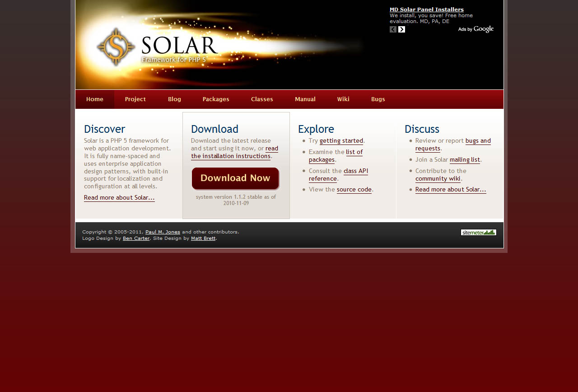Image resolution: width=578 pixels, height=392 pixels.
Task: Go to the Home tab
Action: (95, 99)
